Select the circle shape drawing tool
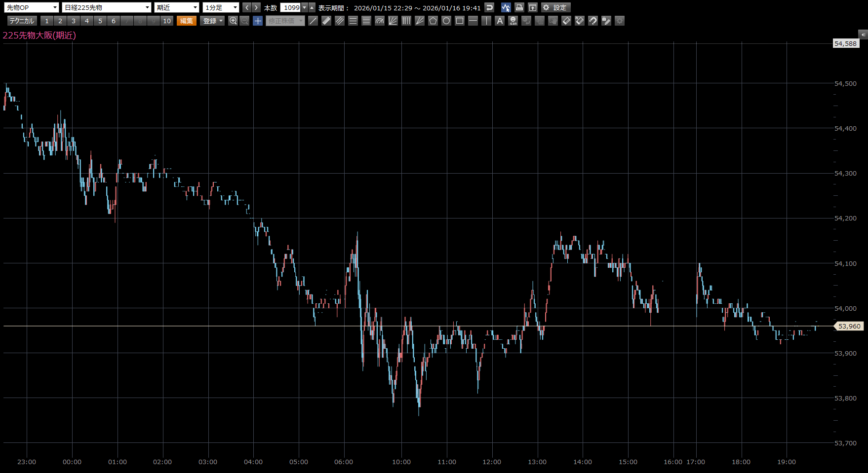 446,21
